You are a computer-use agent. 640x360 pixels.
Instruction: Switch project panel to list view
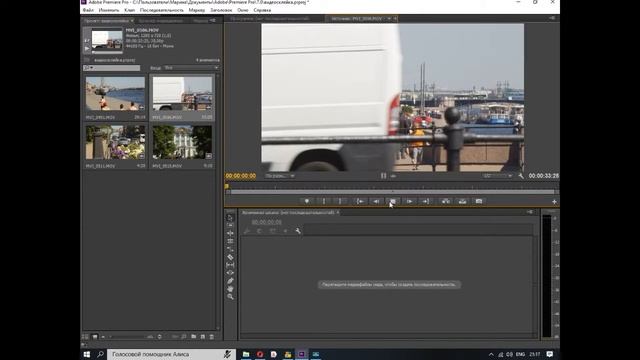click(x=85, y=337)
